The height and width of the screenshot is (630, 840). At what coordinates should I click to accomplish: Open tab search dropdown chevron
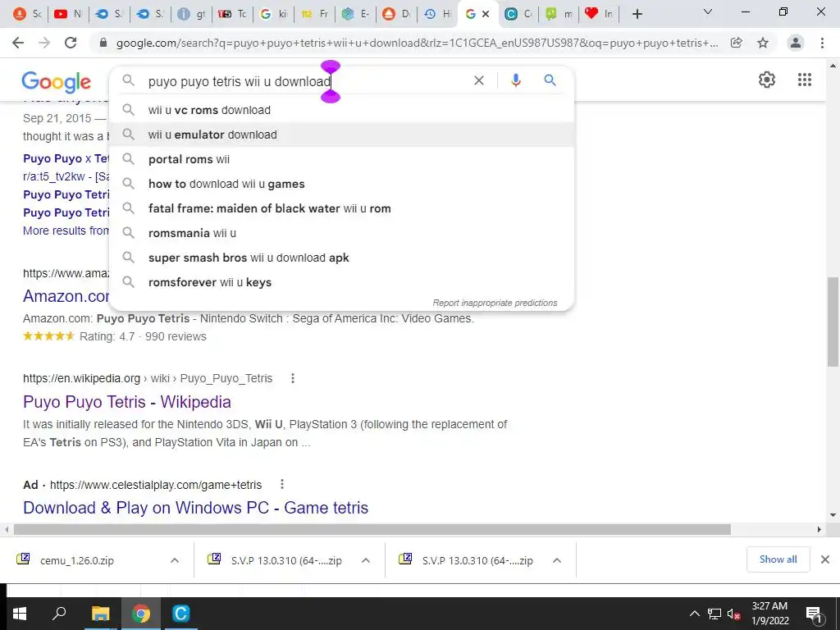tap(708, 11)
